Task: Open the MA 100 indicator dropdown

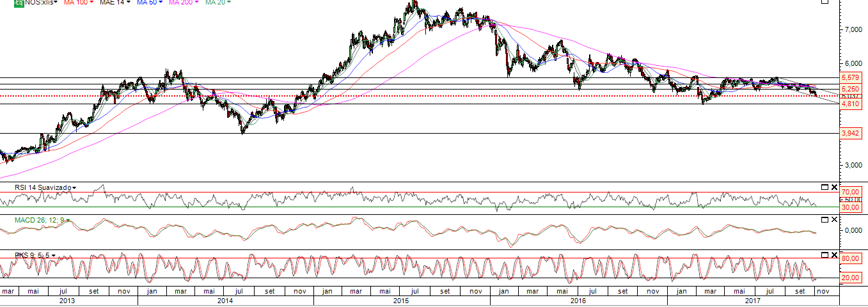Action: coord(91,3)
